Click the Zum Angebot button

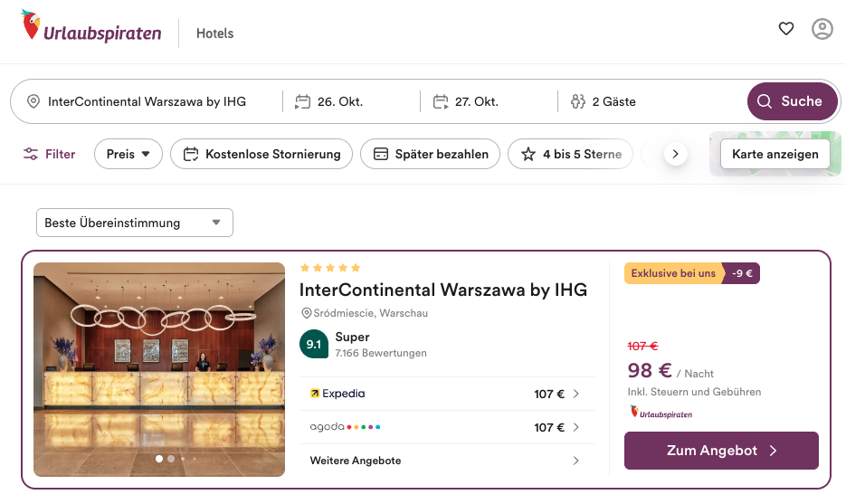click(x=721, y=451)
